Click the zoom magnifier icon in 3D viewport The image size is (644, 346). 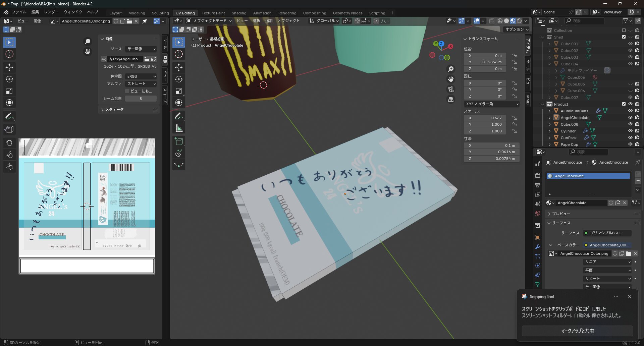click(451, 69)
